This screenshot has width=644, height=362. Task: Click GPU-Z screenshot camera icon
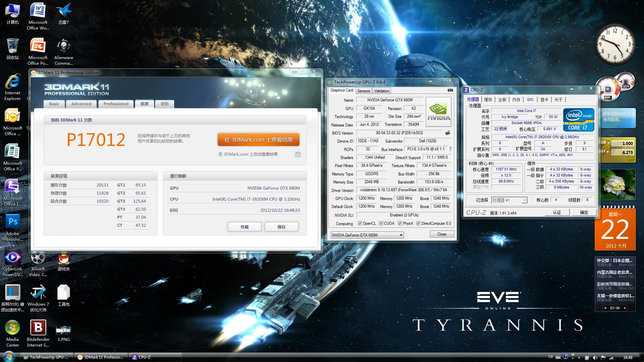[450, 90]
